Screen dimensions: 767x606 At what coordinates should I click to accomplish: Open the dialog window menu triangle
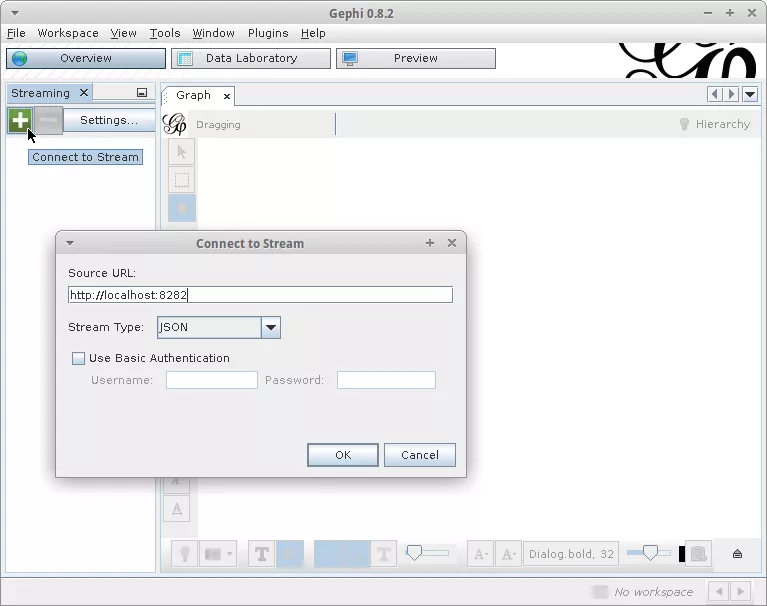point(69,243)
